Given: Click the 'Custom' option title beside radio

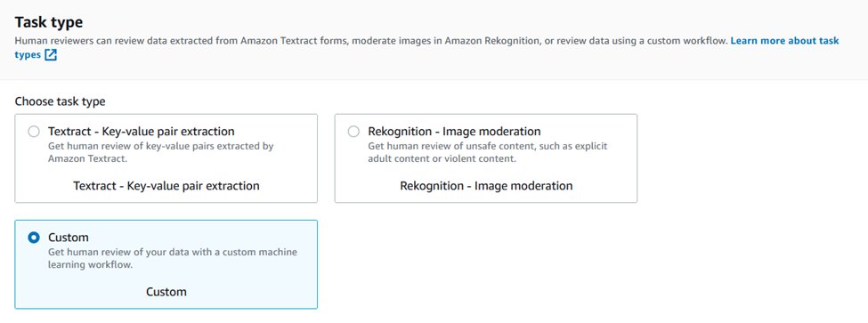Looking at the screenshot, I should [68, 238].
